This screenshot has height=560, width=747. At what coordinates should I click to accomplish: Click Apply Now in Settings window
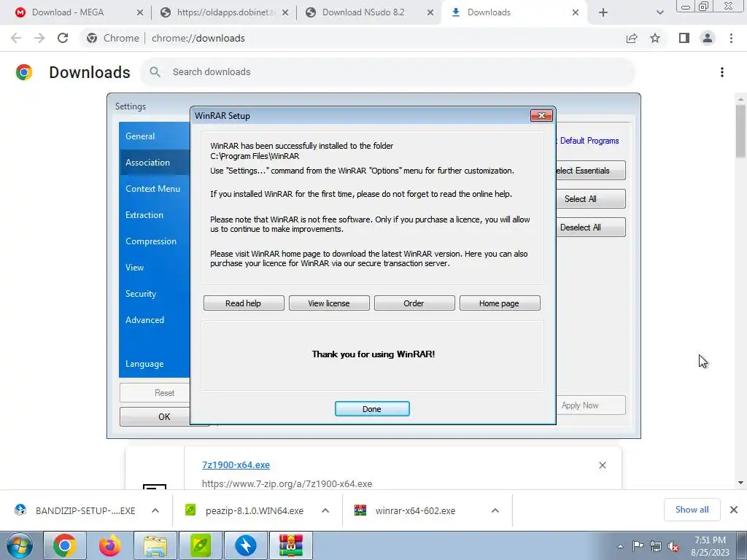click(x=591, y=405)
